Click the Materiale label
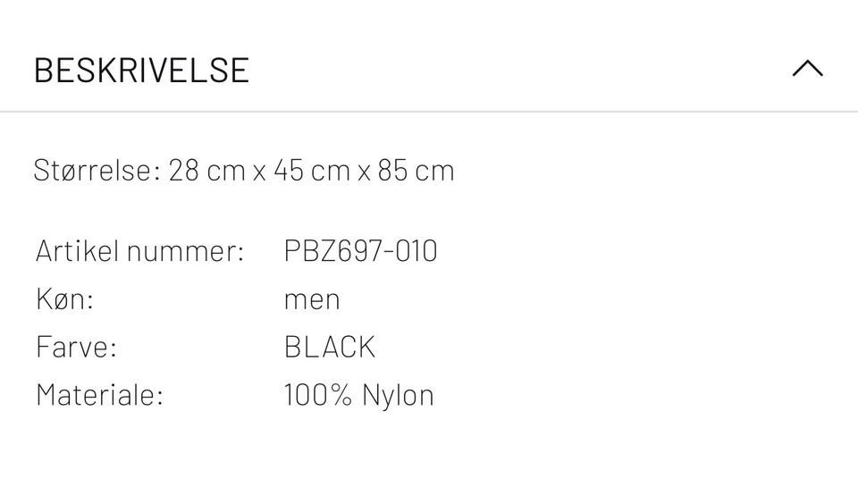Image resolution: width=858 pixels, height=504 pixels. [x=99, y=394]
